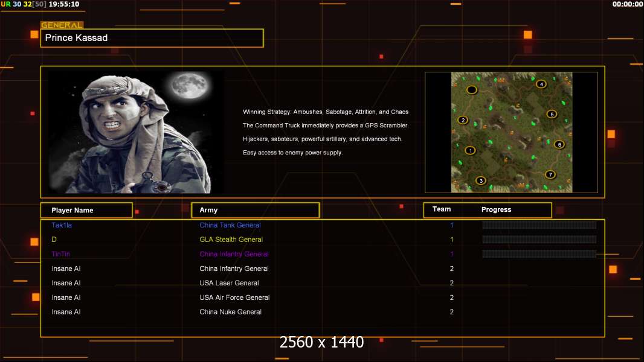Click start position marker 7 on the map
Image resolution: width=644 pixels, height=362 pixels.
click(x=550, y=174)
